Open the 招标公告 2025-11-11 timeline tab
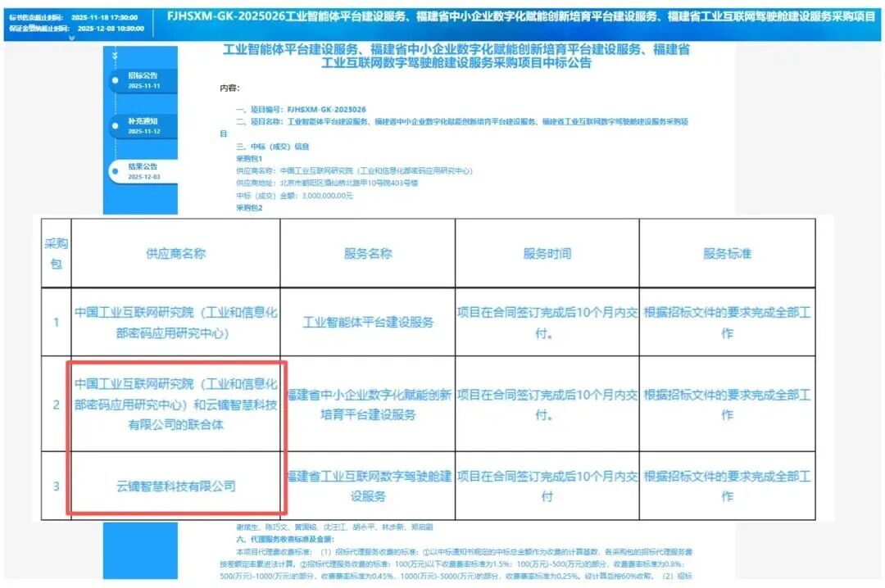 point(143,80)
